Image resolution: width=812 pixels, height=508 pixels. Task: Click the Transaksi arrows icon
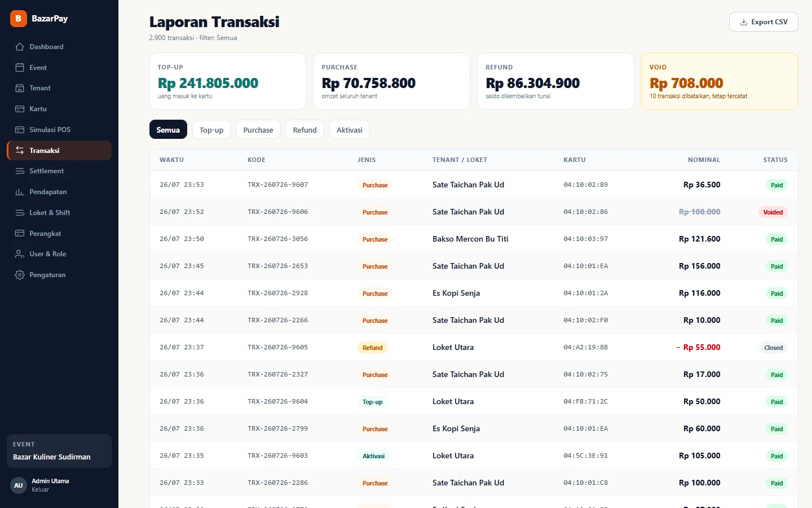point(20,150)
